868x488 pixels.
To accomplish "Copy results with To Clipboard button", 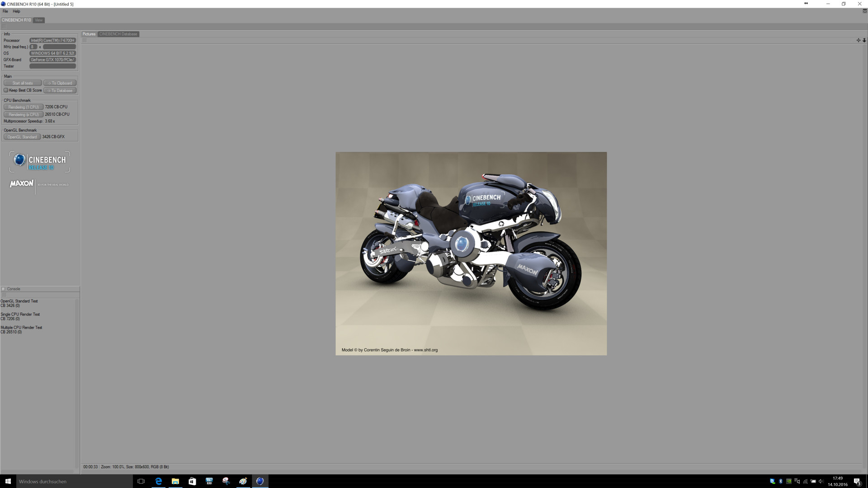I will coord(60,83).
